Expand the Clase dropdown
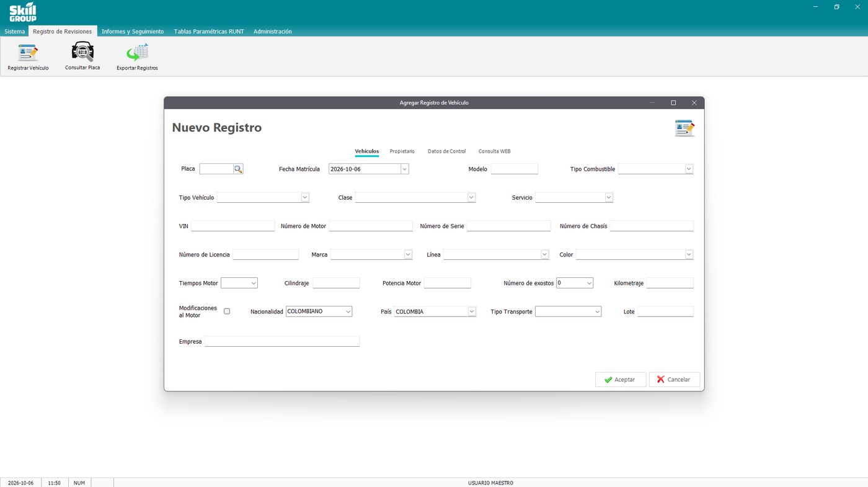Screen dimensions: 868x487 coord(471,197)
